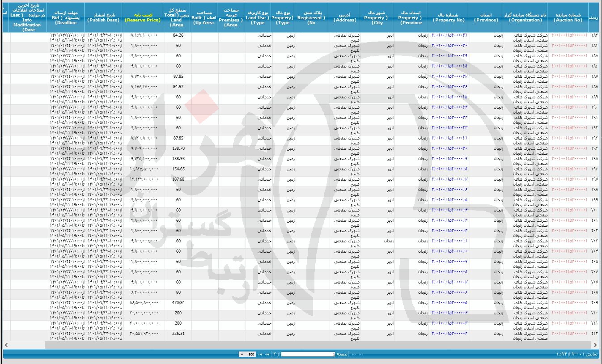
Task: Click the Property No column header
Action: coord(449,17)
